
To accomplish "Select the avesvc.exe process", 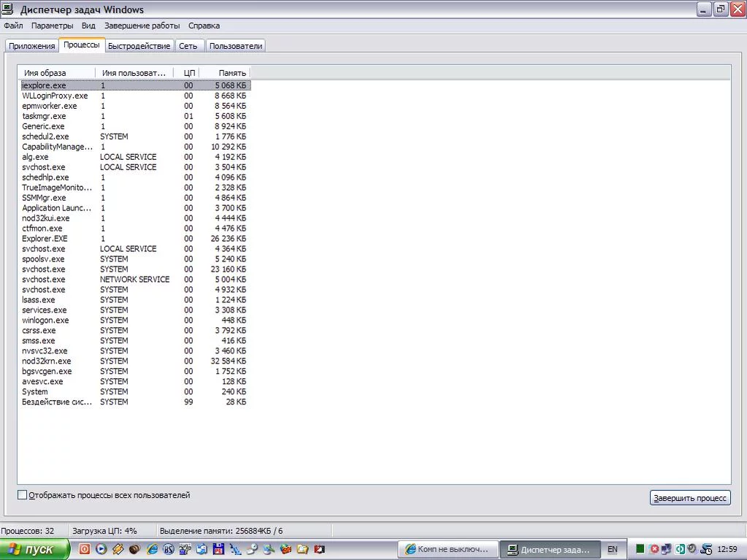I will point(135,381).
